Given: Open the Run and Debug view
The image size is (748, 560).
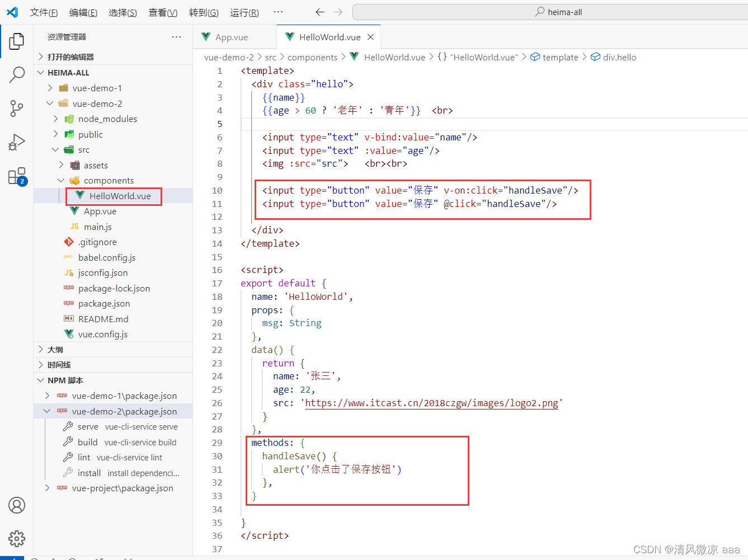Looking at the screenshot, I should pos(17,142).
